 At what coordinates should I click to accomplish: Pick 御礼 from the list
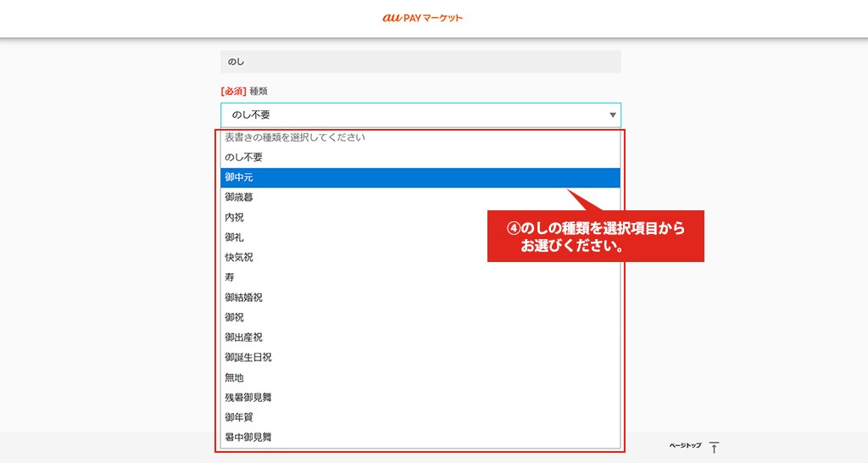pos(420,237)
